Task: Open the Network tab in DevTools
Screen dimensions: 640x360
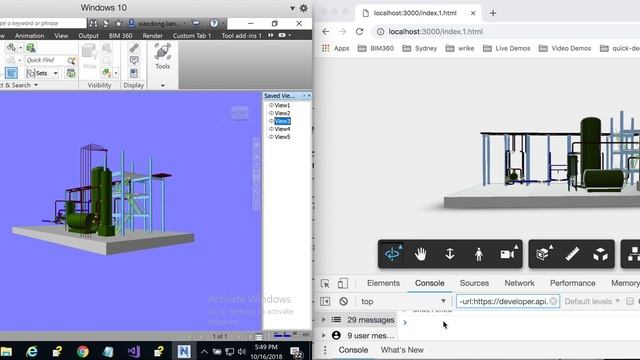Action: [519, 283]
